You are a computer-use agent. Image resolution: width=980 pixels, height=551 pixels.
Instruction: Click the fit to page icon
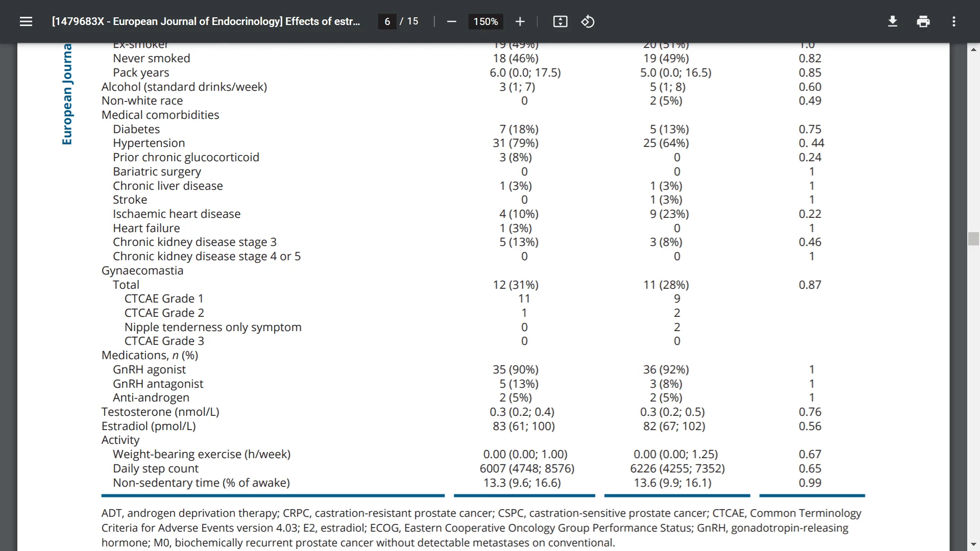coord(560,21)
